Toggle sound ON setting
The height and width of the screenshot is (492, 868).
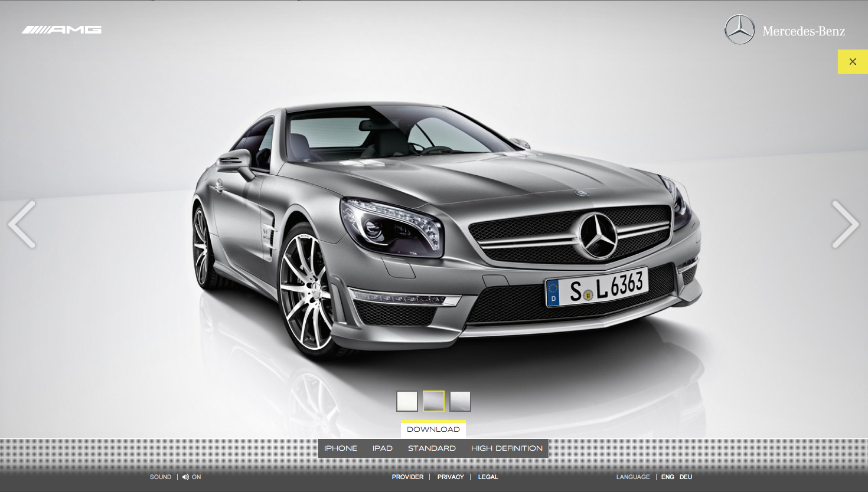(x=197, y=477)
